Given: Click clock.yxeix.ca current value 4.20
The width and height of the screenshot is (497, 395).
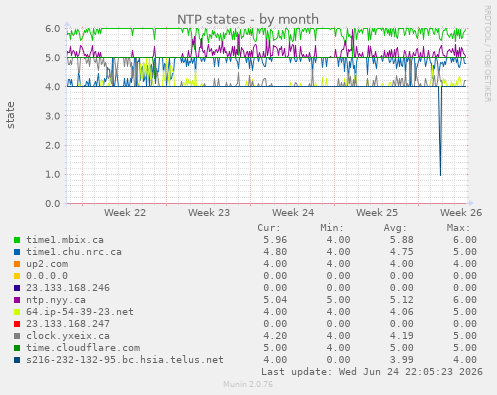Looking at the screenshot, I should click(275, 336).
